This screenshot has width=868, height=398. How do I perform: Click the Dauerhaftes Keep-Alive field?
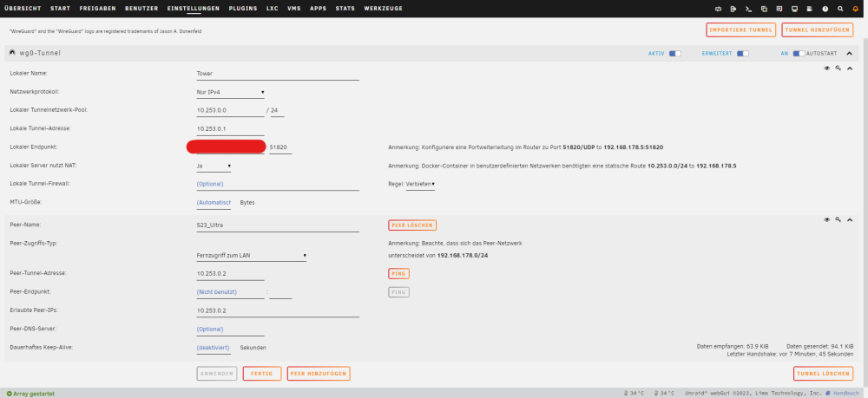click(x=214, y=348)
